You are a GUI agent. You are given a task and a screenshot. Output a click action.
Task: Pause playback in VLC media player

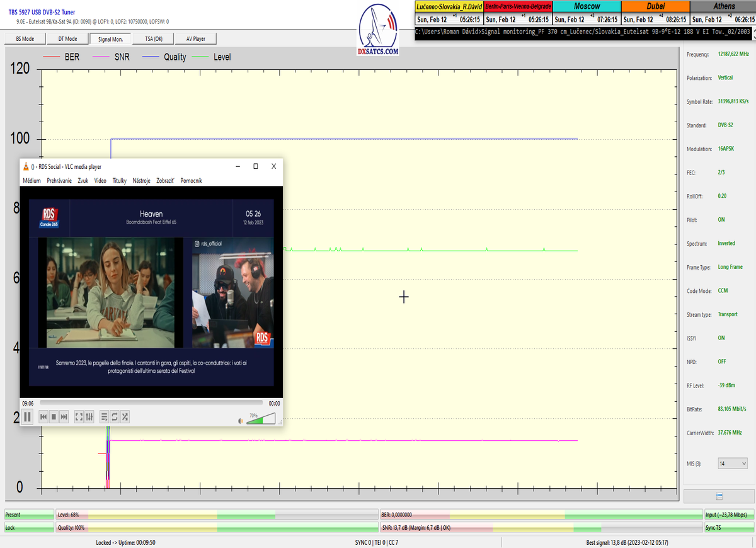(27, 416)
